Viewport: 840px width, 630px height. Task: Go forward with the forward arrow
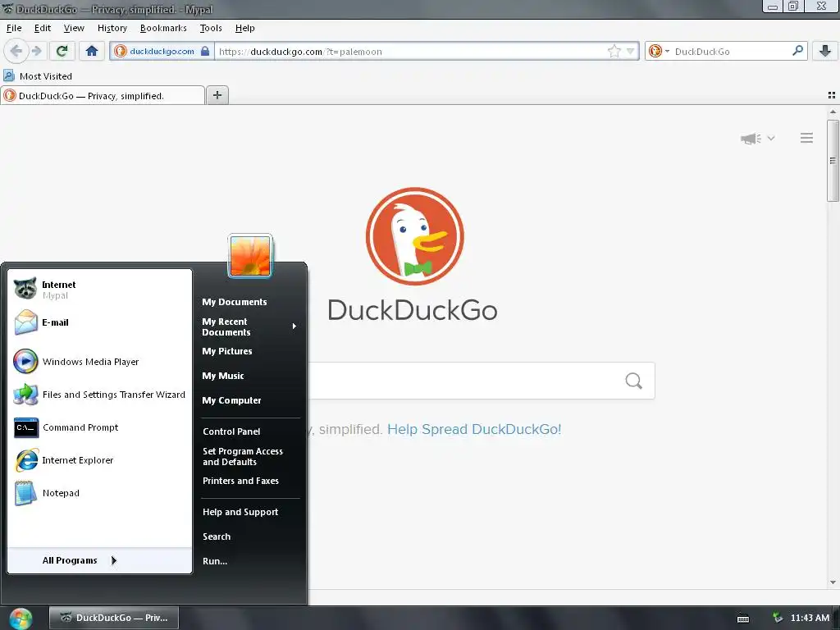[36, 51]
